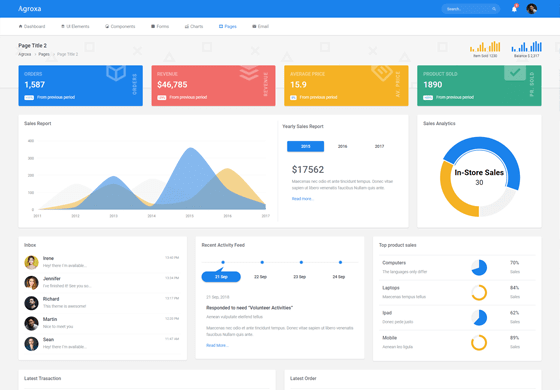Click the Computers pie chart icon

[x=479, y=268]
